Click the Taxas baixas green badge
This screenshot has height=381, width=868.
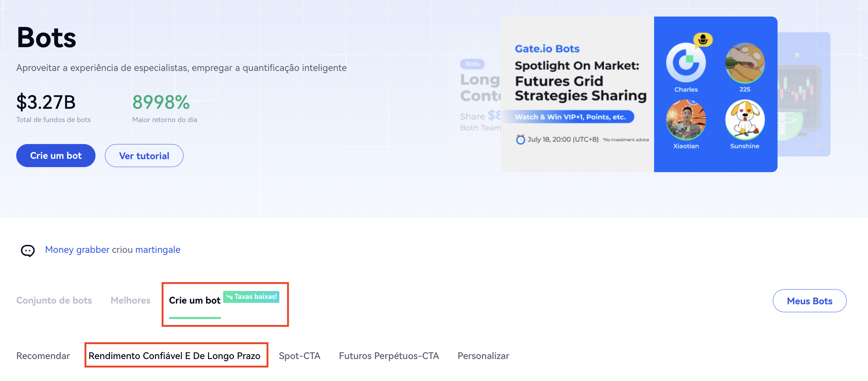[x=251, y=297]
